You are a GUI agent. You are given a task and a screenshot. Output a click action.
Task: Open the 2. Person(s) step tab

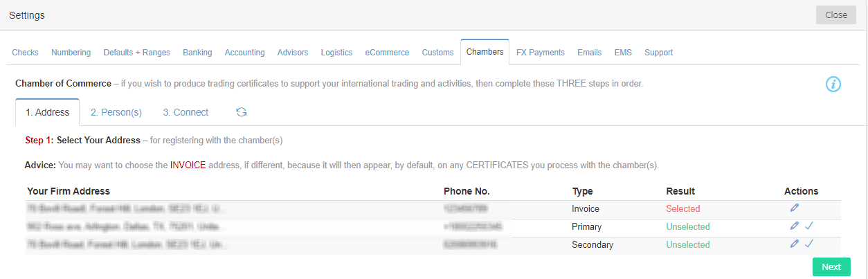[x=116, y=112]
